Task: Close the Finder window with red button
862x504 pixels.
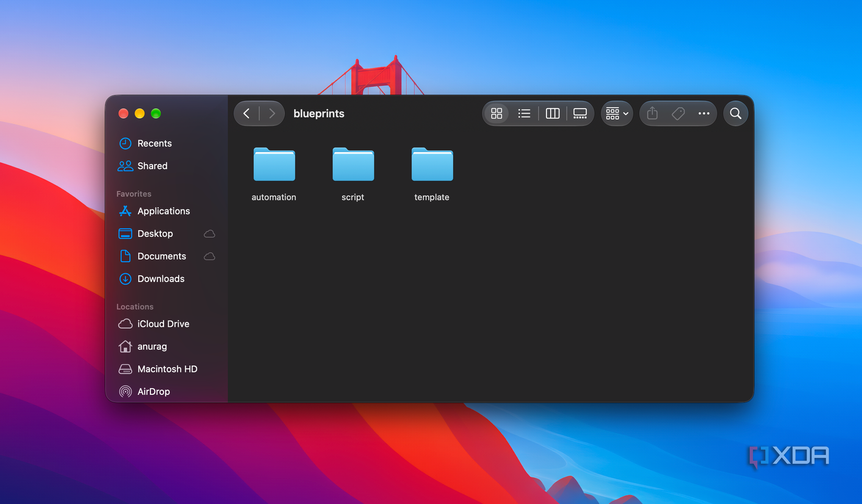Action: (123, 113)
